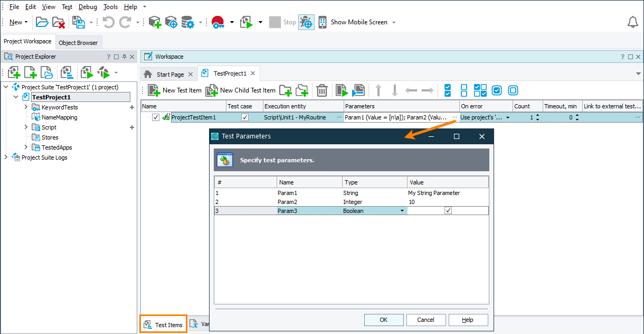644x334 pixels.
Task: Create a New Test Item
Action: click(174, 90)
